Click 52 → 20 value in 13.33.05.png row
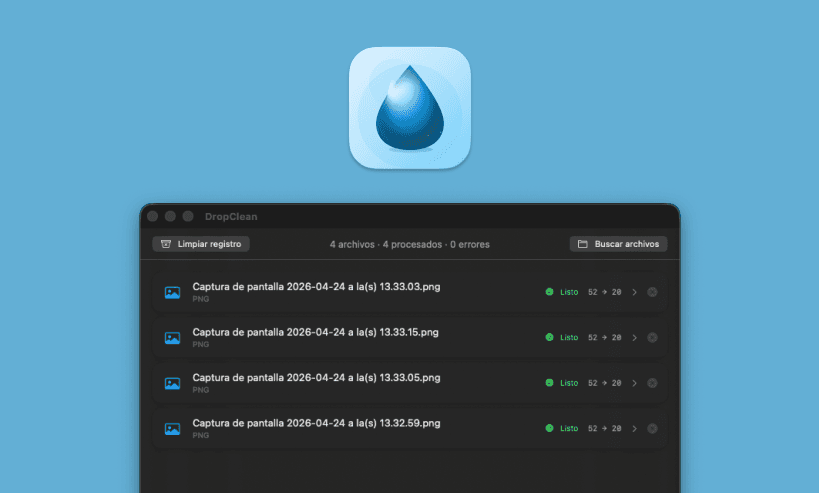This screenshot has width=819, height=493. (604, 383)
